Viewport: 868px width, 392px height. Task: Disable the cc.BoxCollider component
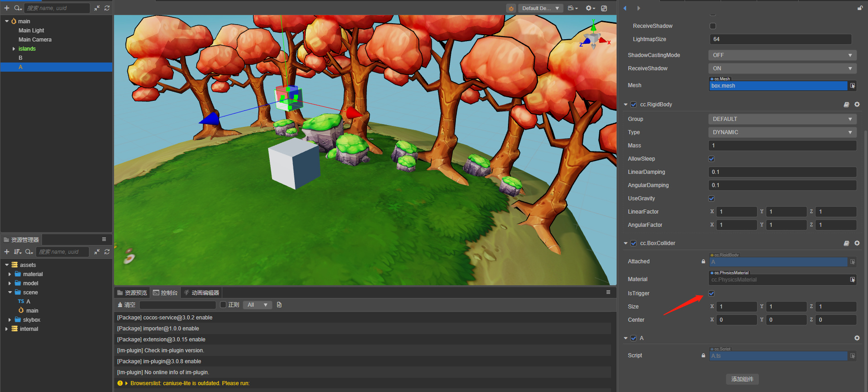[x=633, y=243]
